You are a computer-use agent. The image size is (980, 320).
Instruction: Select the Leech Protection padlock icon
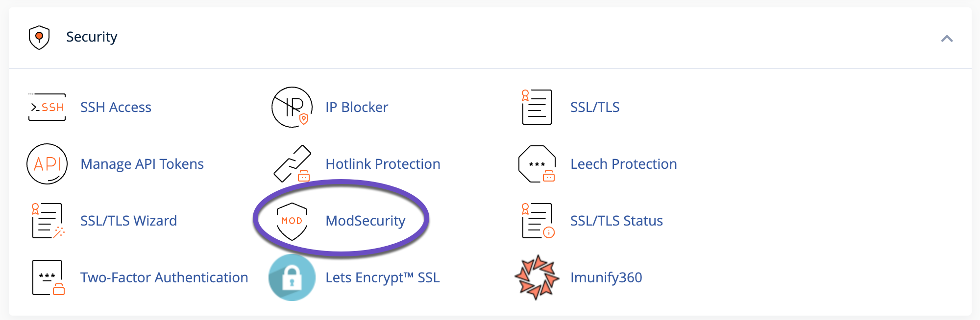click(537, 164)
